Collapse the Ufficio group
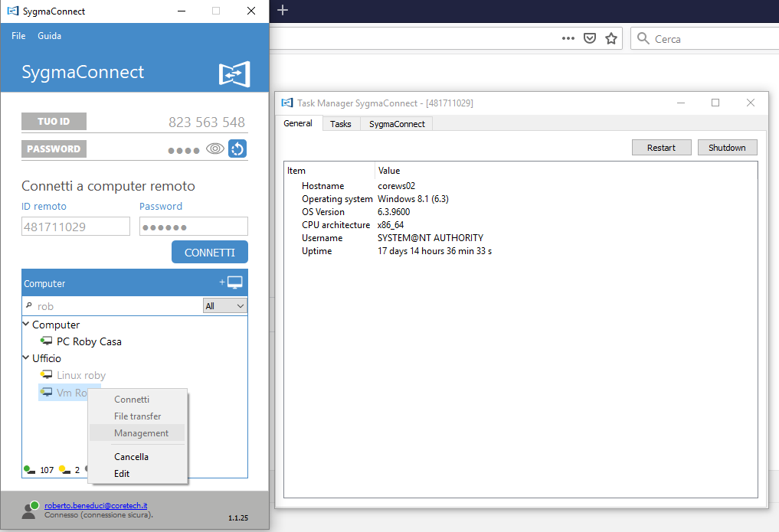The image size is (779, 532). click(x=26, y=357)
